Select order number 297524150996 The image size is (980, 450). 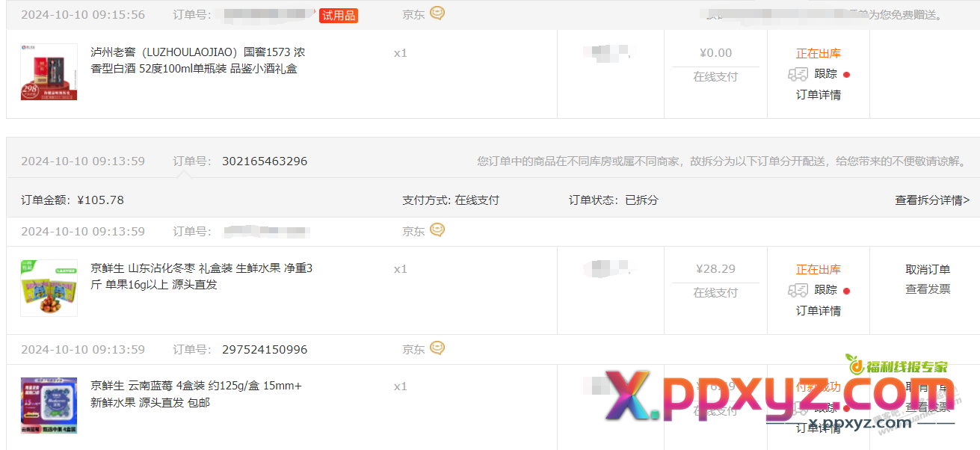265,350
